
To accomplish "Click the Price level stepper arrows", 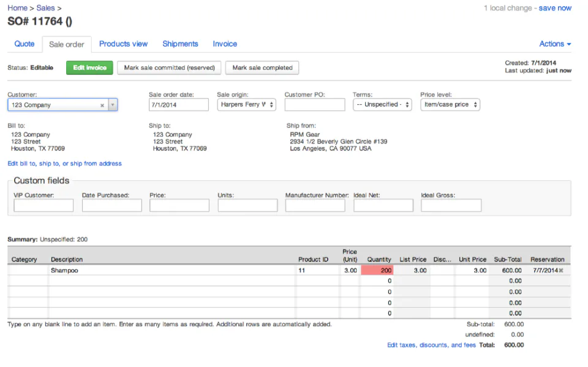I will (x=477, y=104).
